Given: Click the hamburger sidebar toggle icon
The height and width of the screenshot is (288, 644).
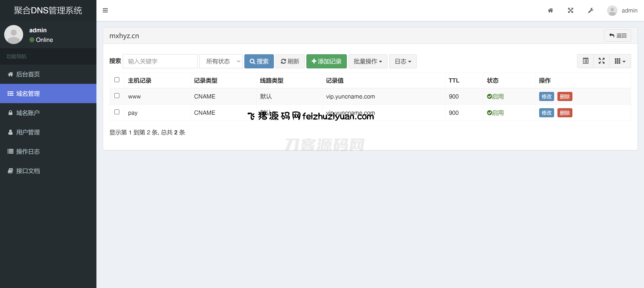Looking at the screenshot, I should 105,10.
